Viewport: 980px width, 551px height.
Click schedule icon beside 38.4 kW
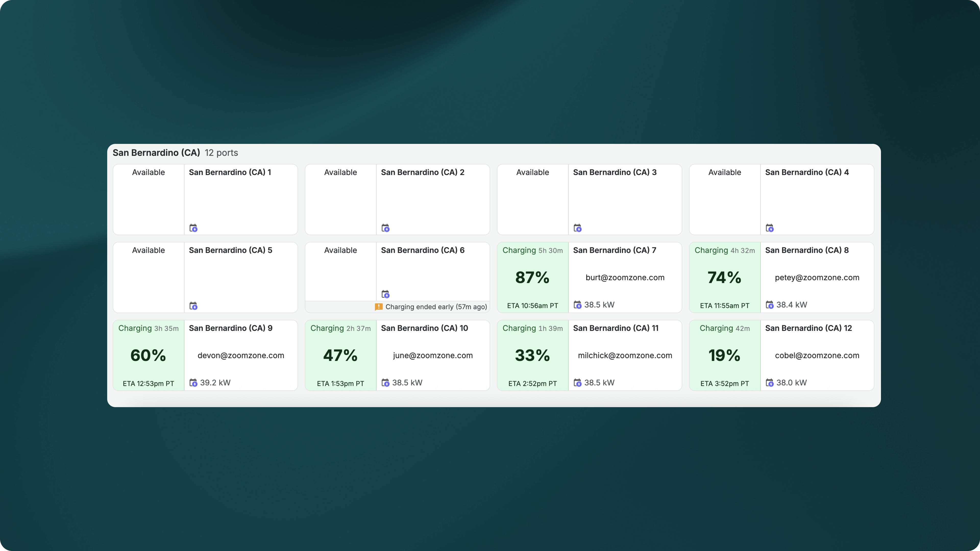pos(770,305)
